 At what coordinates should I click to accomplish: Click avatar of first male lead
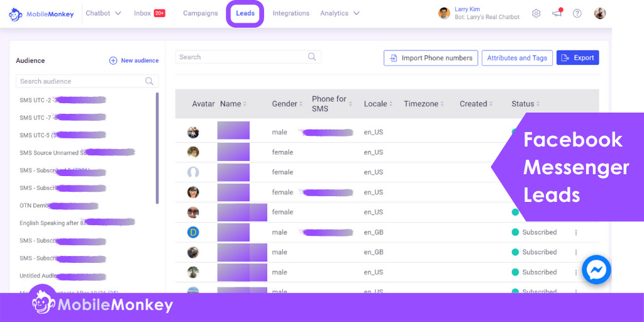(193, 132)
